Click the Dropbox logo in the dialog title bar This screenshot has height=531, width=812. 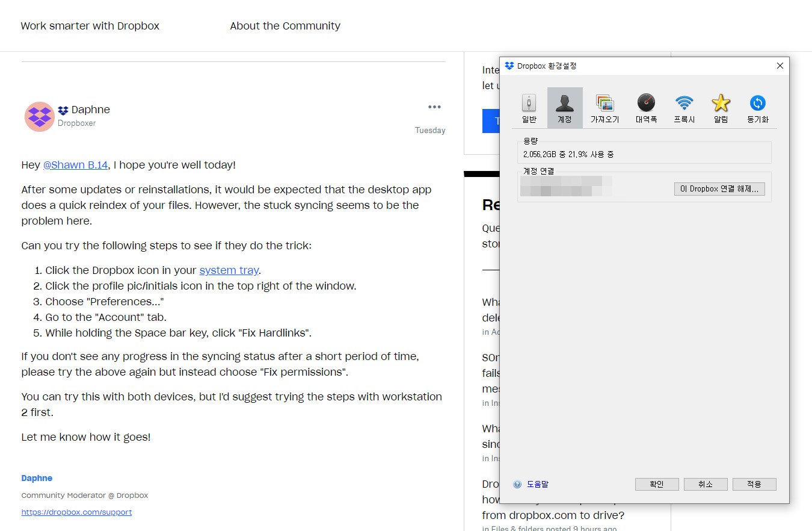(x=509, y=66)
